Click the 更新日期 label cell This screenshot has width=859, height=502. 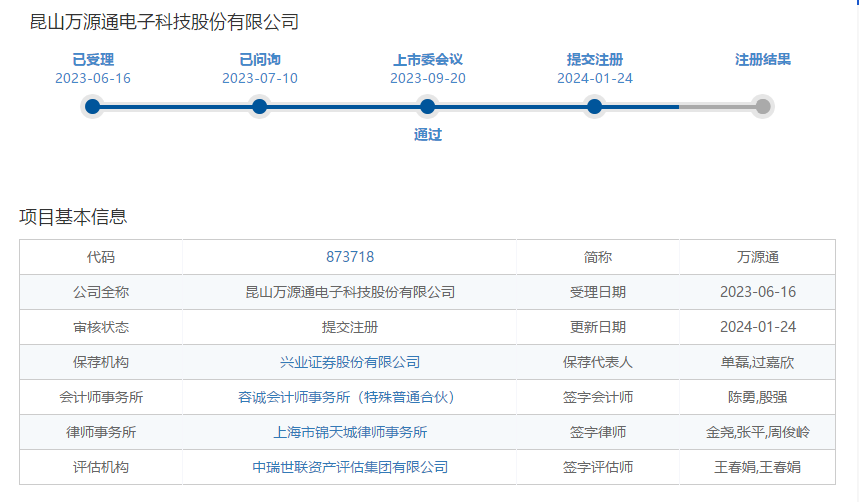[x=598, y=327]
